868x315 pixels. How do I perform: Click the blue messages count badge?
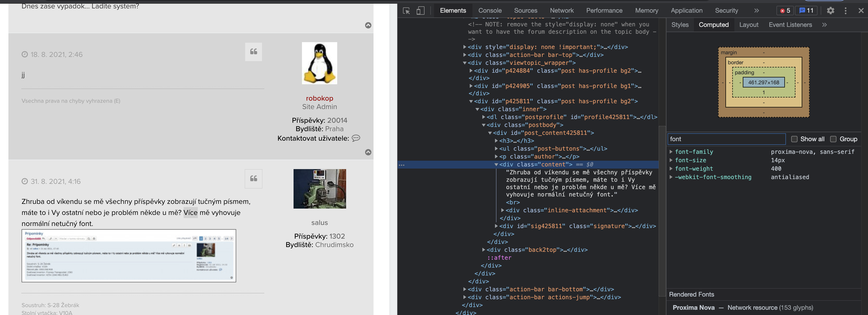point(806,11)
